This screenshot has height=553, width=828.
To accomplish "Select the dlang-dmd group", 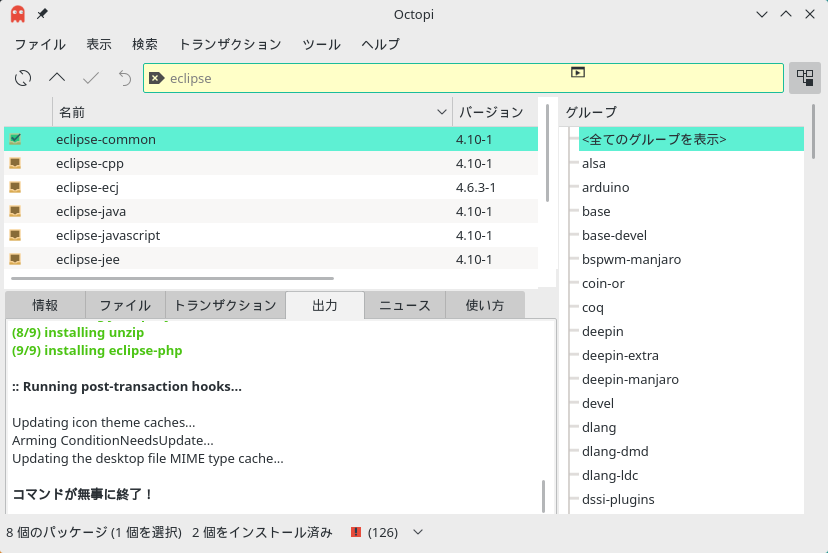I will click(x=615, y=452).
